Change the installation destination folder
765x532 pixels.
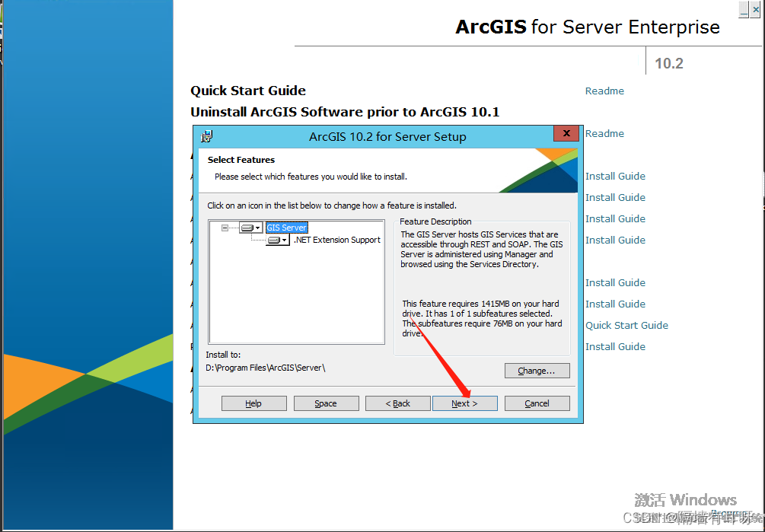point(537,371)
